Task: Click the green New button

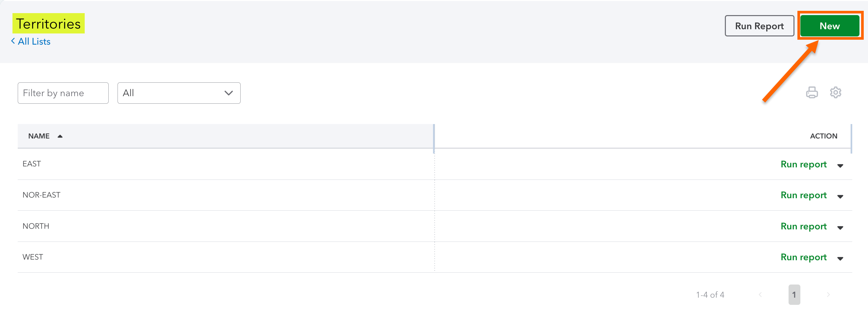Action: tap(829, 26)
